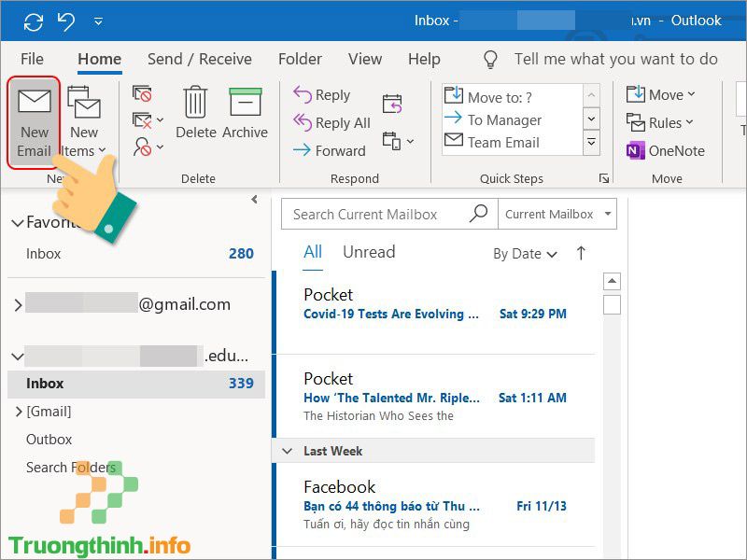This screenshot has height=560, width=747.
Task: Select Favorites Inbox with 280 unread
Action: coord(136,253)
